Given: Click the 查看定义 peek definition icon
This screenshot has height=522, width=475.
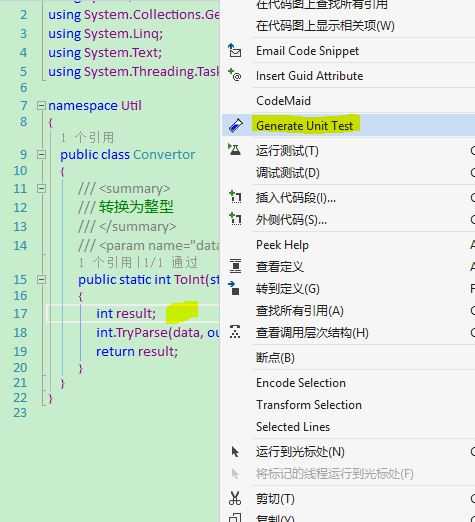Looking at the screenshot, I should [x=235, y=266].
